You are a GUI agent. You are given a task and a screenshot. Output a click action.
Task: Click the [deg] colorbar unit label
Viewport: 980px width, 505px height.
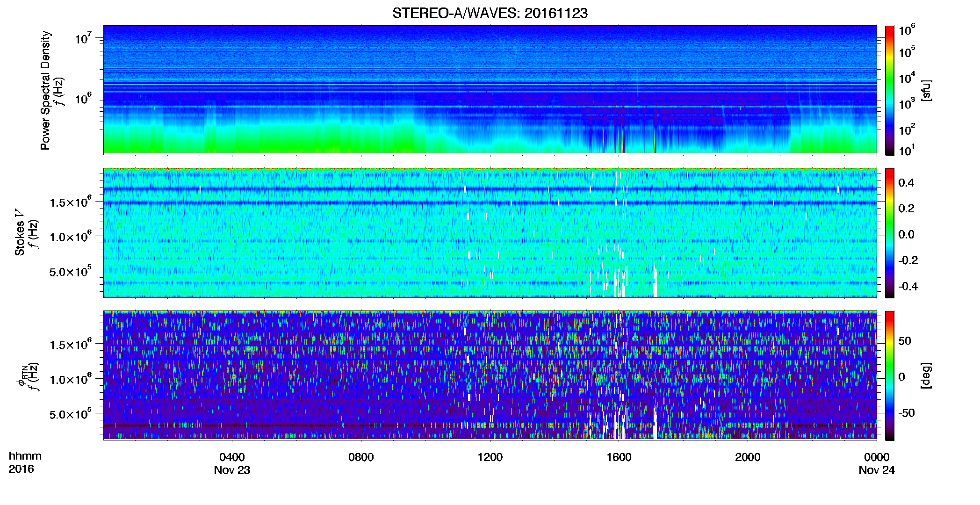coord(926,375)
